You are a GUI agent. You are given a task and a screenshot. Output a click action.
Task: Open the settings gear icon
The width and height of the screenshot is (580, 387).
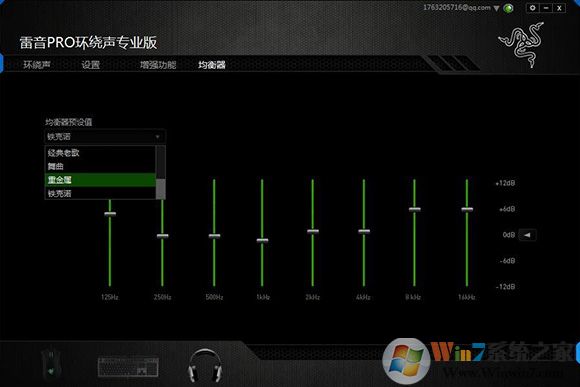point(533,8)
